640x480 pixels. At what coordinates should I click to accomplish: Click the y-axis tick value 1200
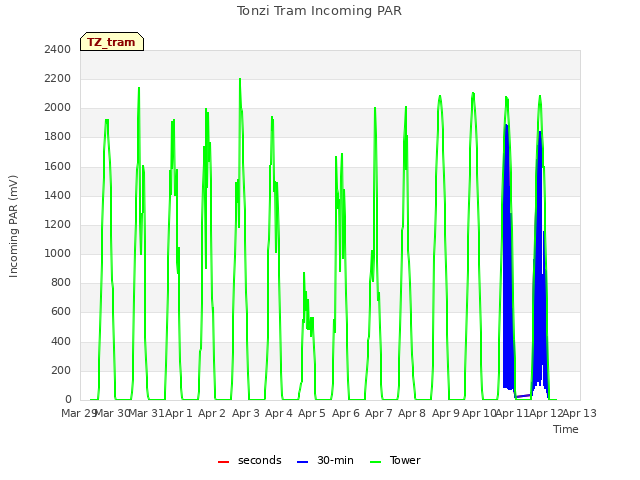click(x=58, y=224)
